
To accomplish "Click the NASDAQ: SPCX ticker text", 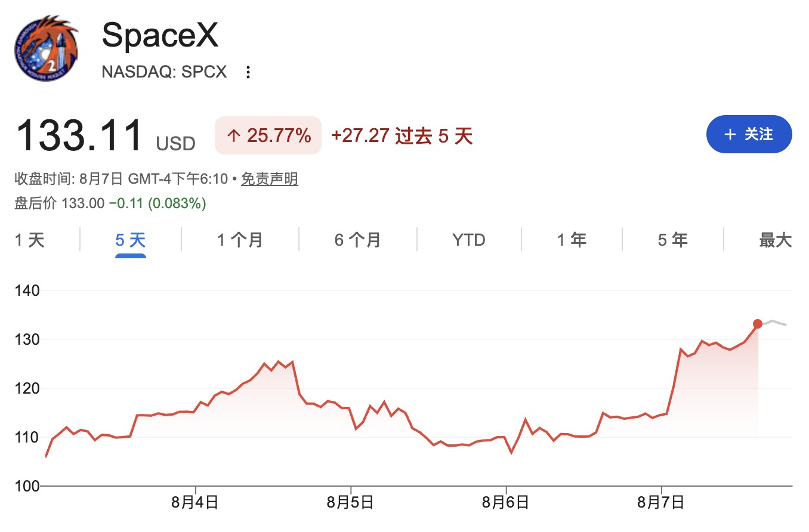I will (165, 72).
